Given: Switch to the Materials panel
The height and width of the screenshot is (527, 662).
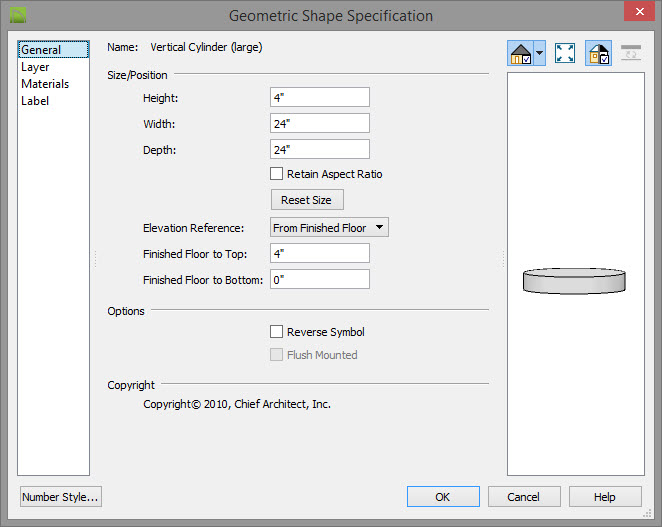Looking at the screenshot, I should pos(45,84).
